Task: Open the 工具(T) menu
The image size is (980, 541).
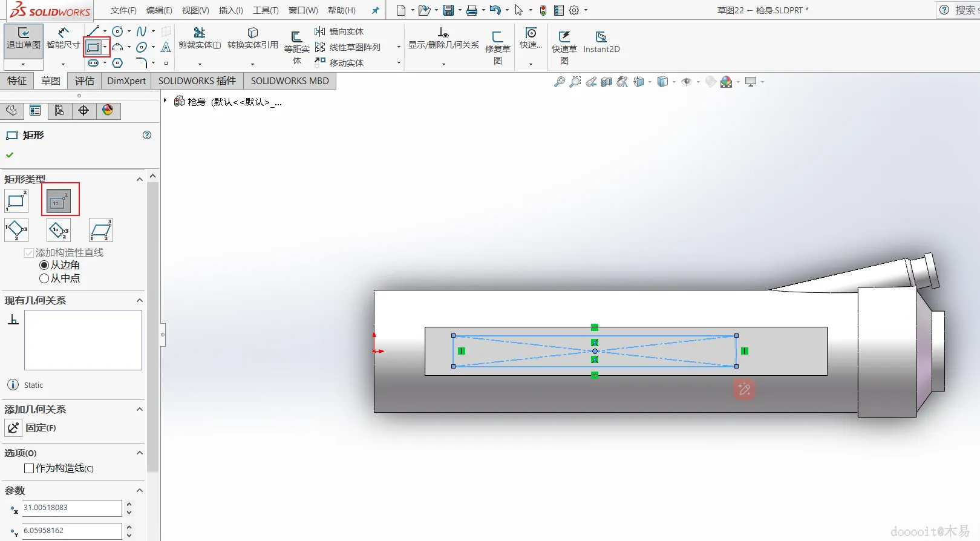Action: tap(266, 10)
